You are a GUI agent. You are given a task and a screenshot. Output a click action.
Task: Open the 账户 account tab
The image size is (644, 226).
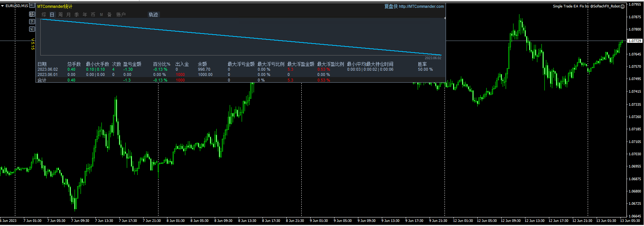click(121, 15)
